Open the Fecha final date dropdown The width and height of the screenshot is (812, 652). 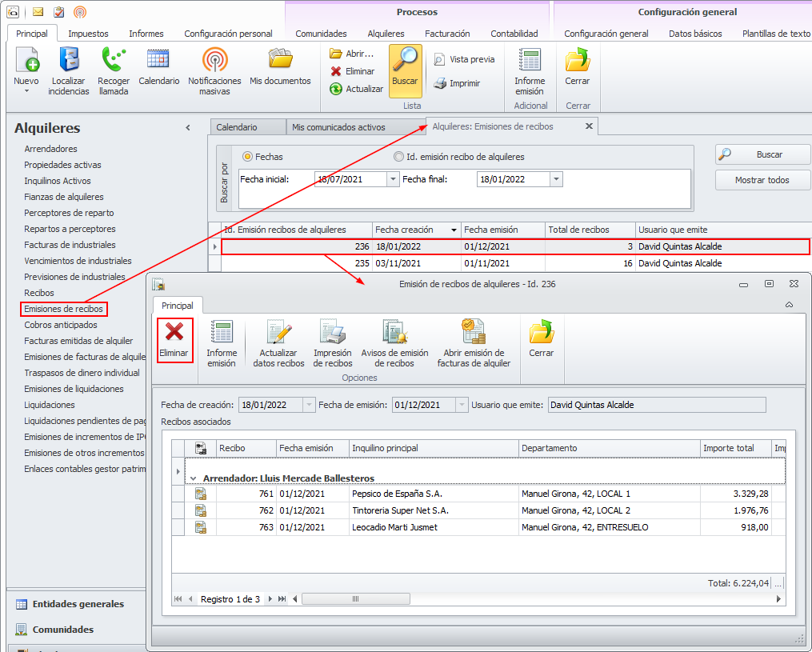click(556, 179)
